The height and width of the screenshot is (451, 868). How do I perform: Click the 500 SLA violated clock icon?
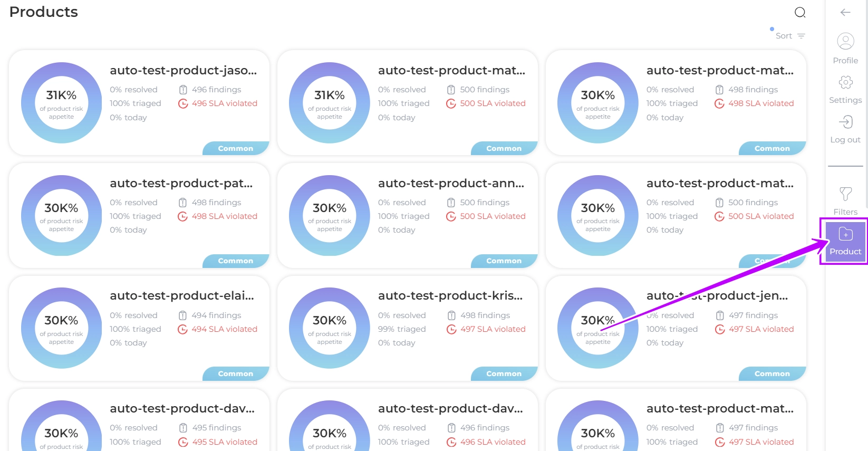click(x=451, y=103)
